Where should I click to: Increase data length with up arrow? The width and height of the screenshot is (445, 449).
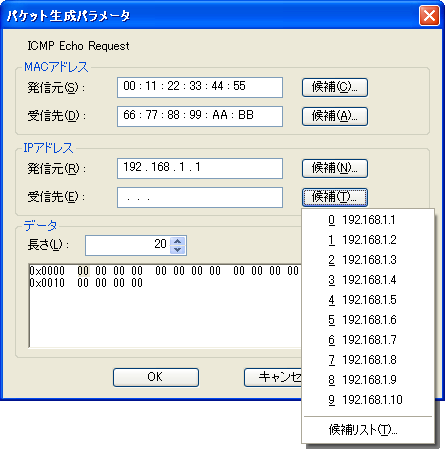[x=178, y=241]
